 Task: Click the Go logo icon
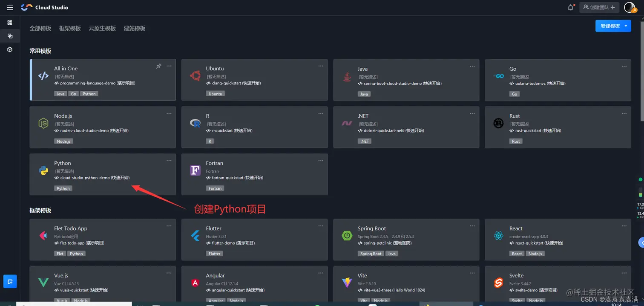pos(498,76)
